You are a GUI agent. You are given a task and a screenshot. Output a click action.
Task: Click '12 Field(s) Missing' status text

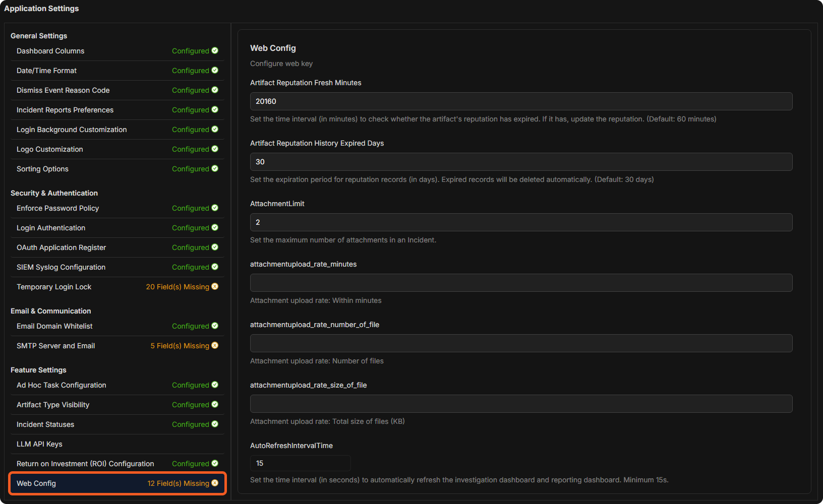tap(178, 483)
